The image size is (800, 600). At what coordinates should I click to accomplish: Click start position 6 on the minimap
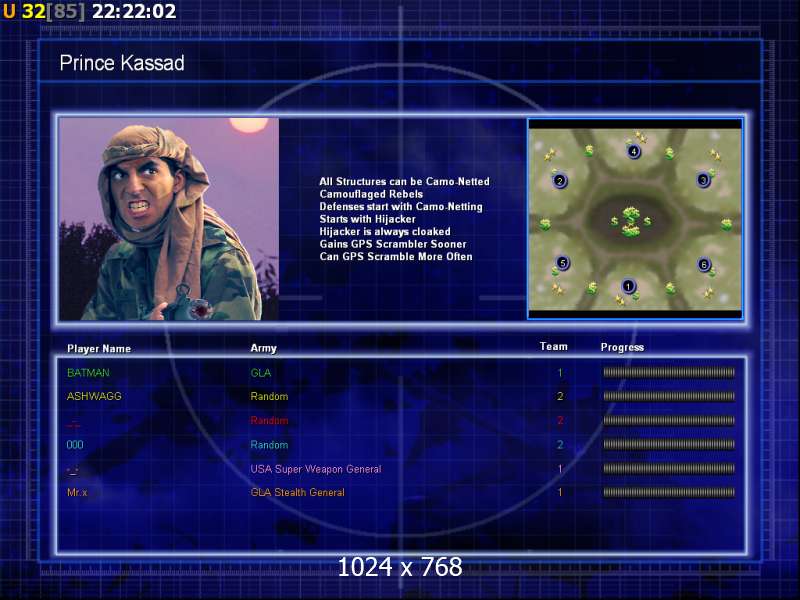(x=704, y=264)
